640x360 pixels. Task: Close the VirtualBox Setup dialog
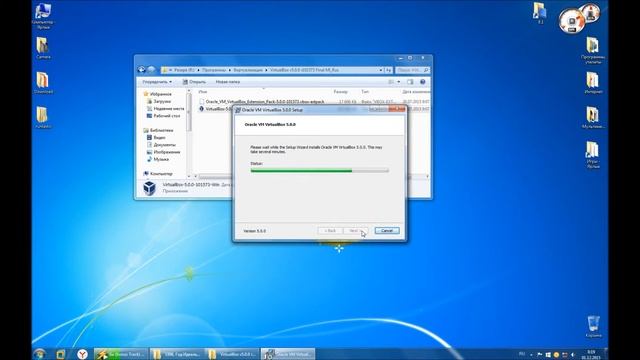pos(397,109)
